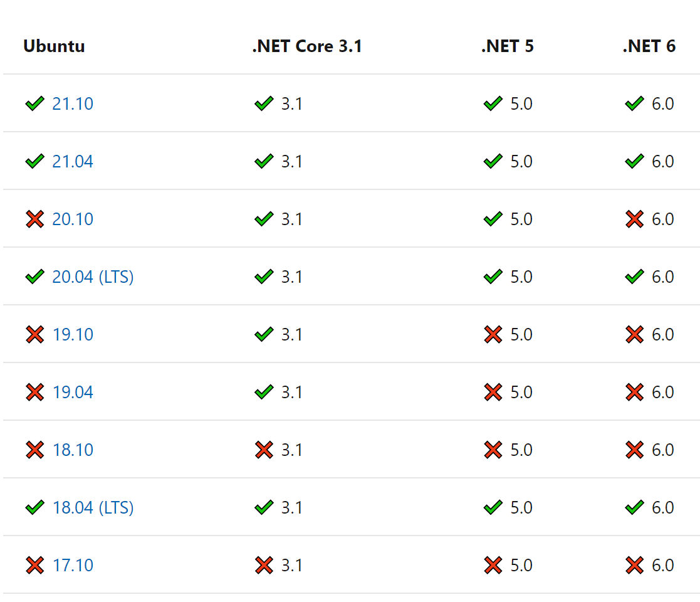Image resolution: width=700 pixels, height=602 pixels.
Task: Select 5.0 text in 17.10 row
Action: click(x=521, y=566)
